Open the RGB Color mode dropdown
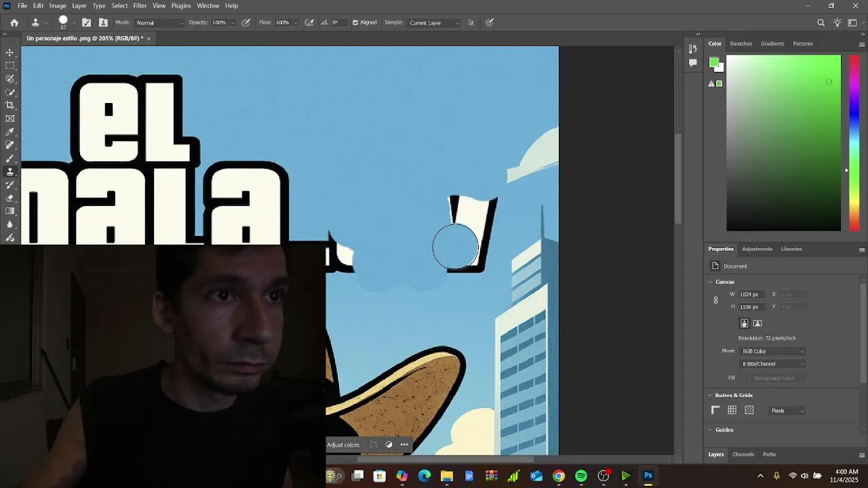The image size is (868, 488). point(772,351)
